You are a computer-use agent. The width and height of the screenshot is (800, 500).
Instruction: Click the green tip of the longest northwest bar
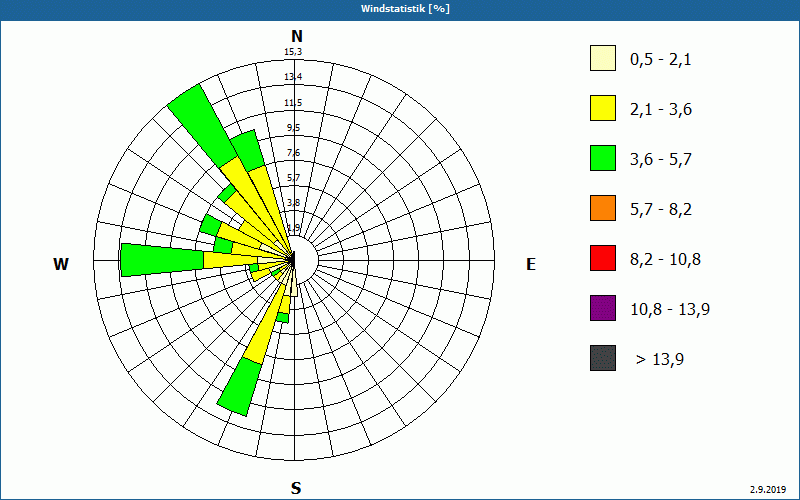click(x=202, y=126)
